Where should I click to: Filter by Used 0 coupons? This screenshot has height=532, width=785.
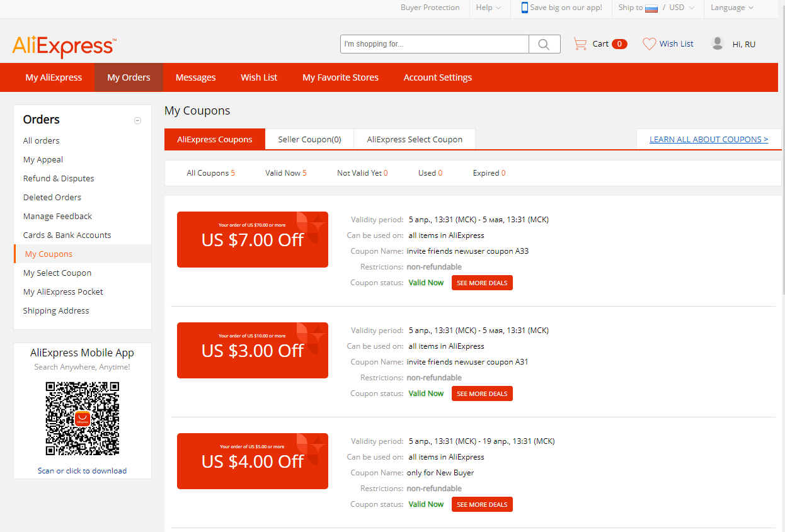(x=430, y=173)
